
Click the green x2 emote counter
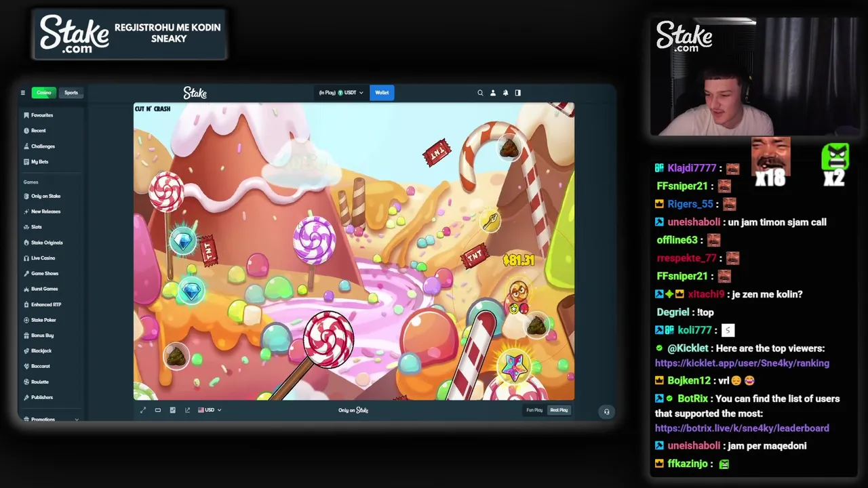(835, 165)
